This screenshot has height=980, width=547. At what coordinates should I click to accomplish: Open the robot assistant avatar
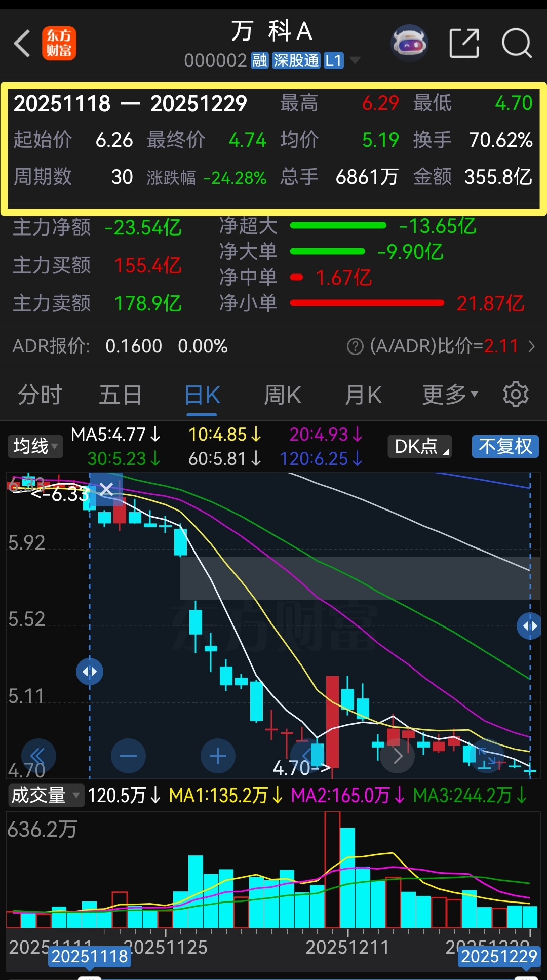[409, 44]
